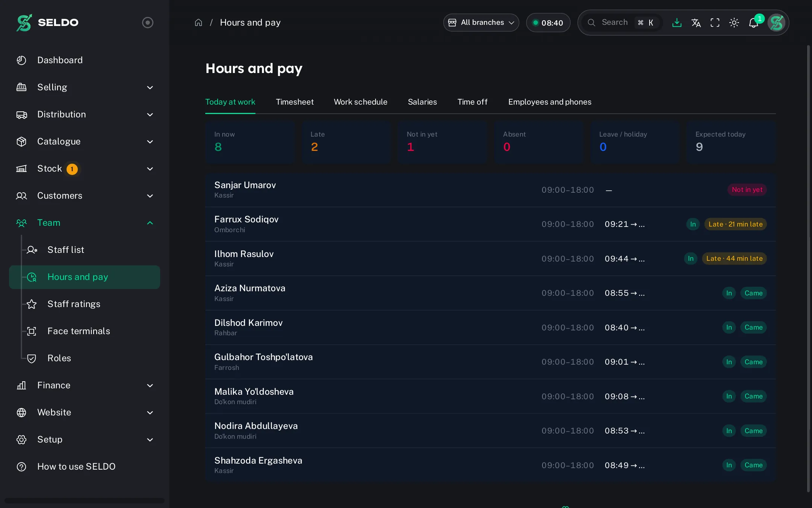812x508 pixels.
Task: Open Sanjar Umarov's attendance row
Action: click(490, 190)
